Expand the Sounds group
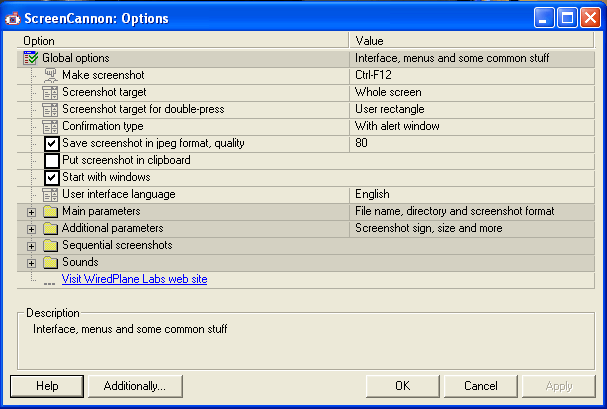 pyautogui.click(x=31, y=263)
